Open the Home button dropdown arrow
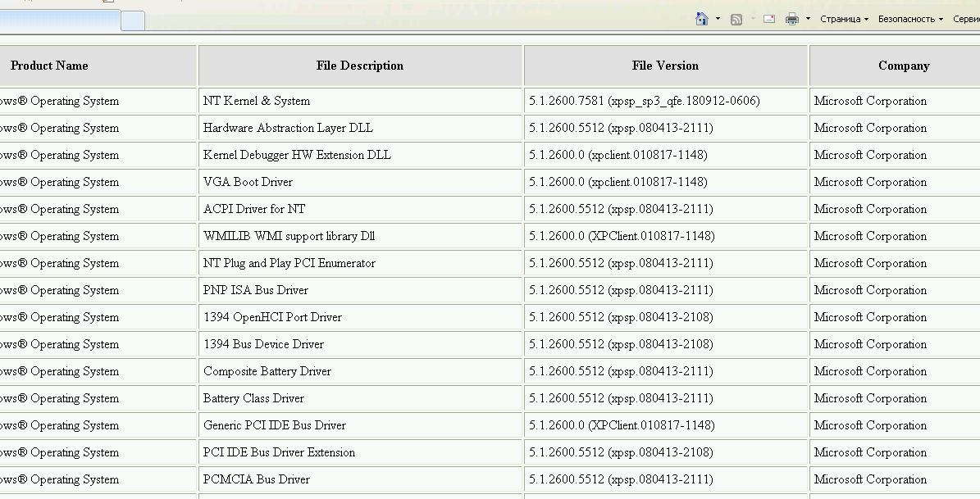Screen dimensions: 980x499 tap(718, 19)
